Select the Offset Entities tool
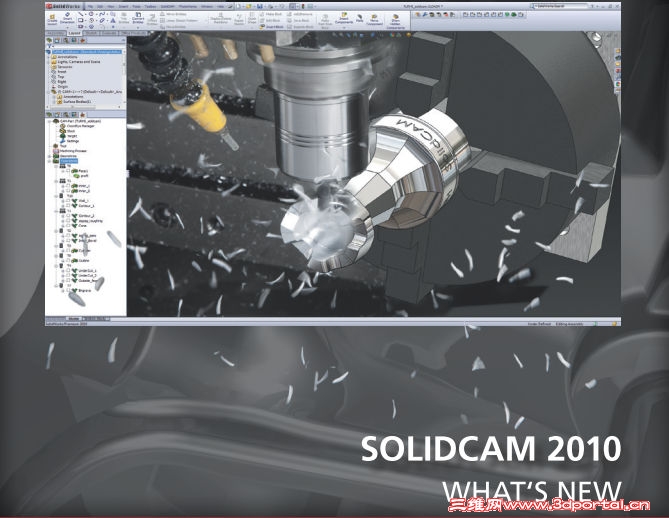The image size is (669, 518). click(152, 20)
